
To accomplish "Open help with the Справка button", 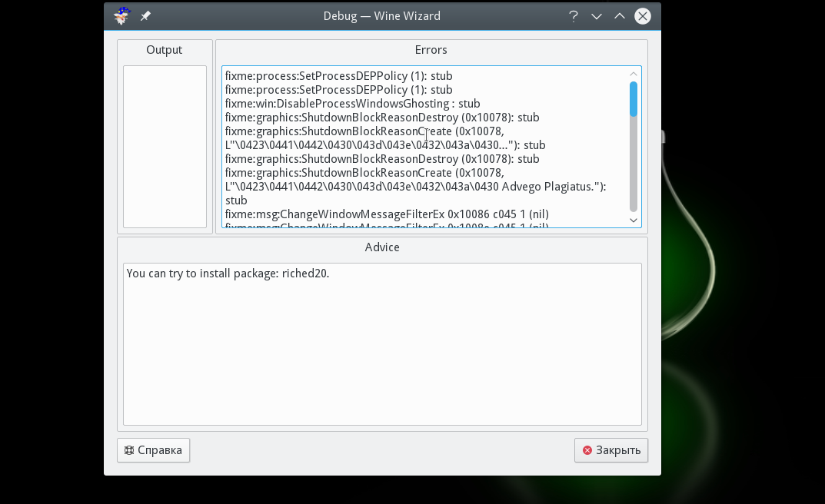I will [153, 450].
